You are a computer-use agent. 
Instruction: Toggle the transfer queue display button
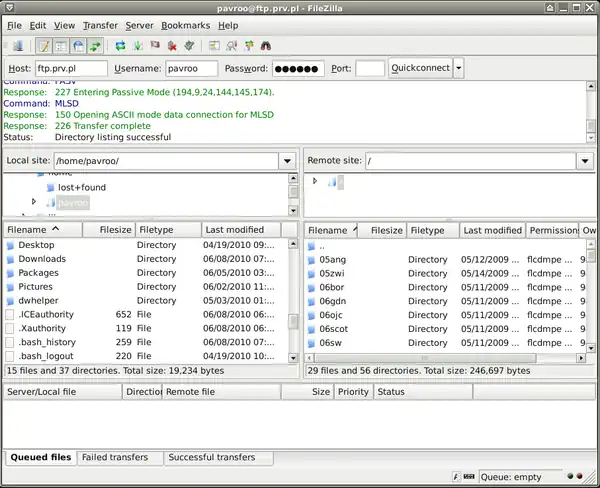[x=95, y=46]
